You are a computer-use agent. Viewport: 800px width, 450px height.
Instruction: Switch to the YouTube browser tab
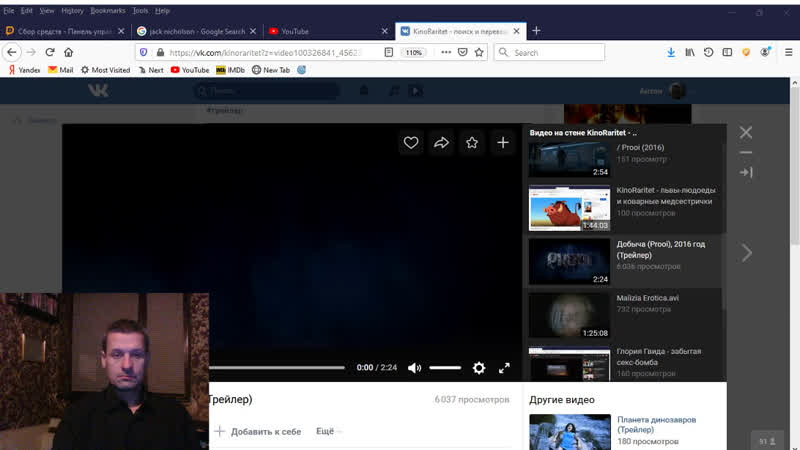[x=295, y=31]
